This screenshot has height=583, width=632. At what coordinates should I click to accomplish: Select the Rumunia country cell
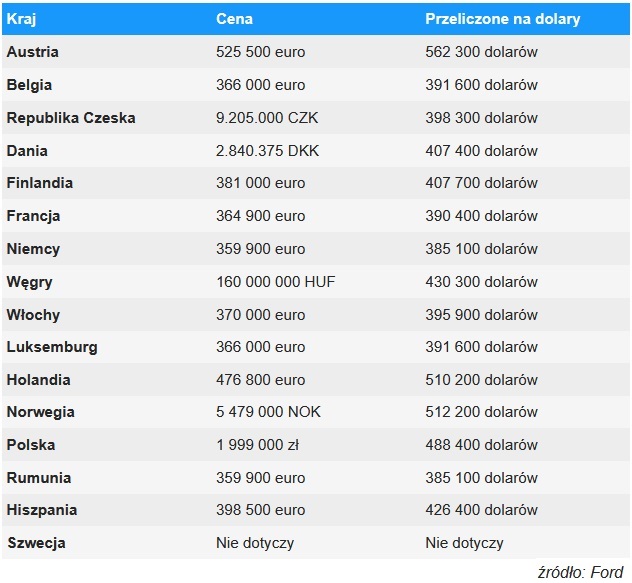(39, 478)
